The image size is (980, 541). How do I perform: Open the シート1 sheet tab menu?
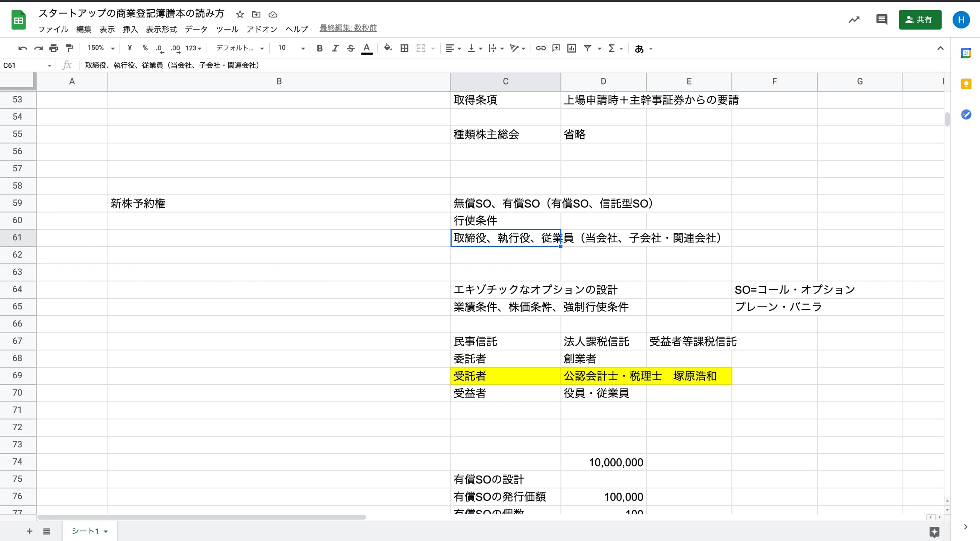pos(106,531)
